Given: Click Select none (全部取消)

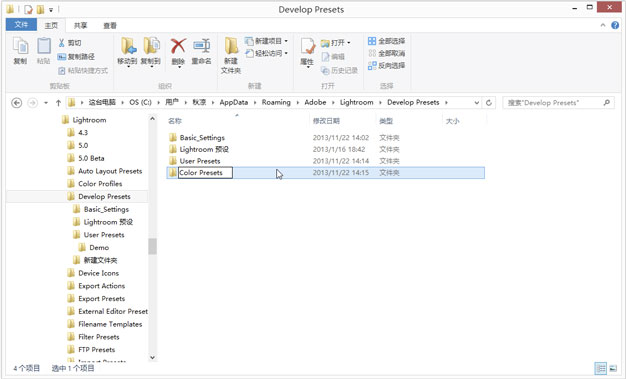Looking at the screenshot, I should [386, 53].
